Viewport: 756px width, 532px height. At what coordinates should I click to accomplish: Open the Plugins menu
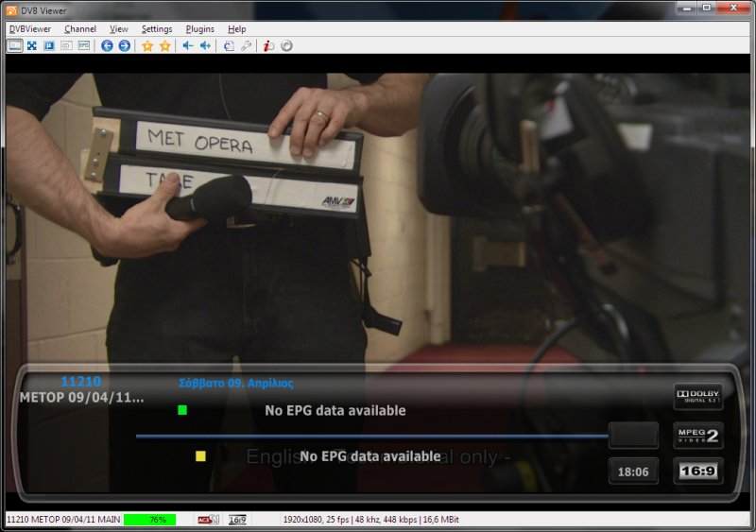pyautogui.click(x=200, y=29)
